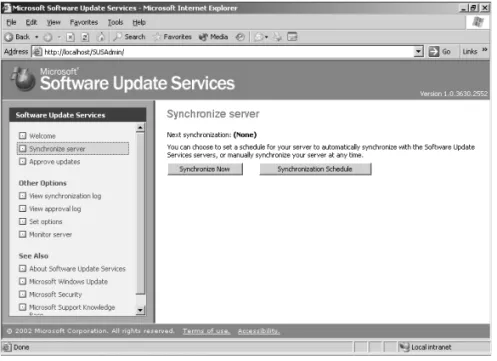Image resolution: width=497 pixels, height=361 pixels.
Task: Open Set options page
Action: tap(46, 222)
